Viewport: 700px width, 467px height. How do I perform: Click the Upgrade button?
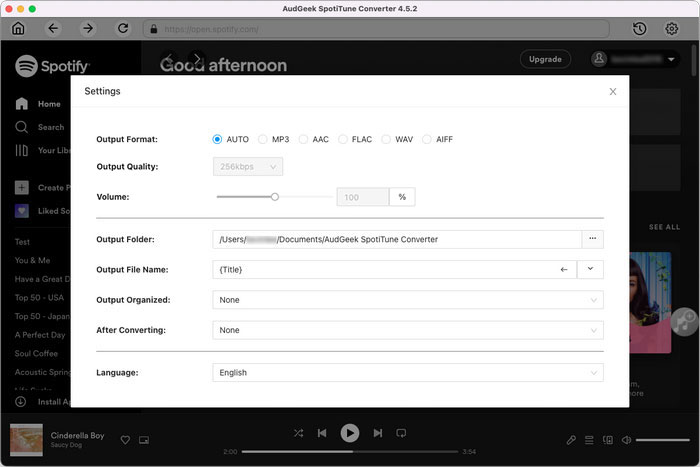point(545,59)
